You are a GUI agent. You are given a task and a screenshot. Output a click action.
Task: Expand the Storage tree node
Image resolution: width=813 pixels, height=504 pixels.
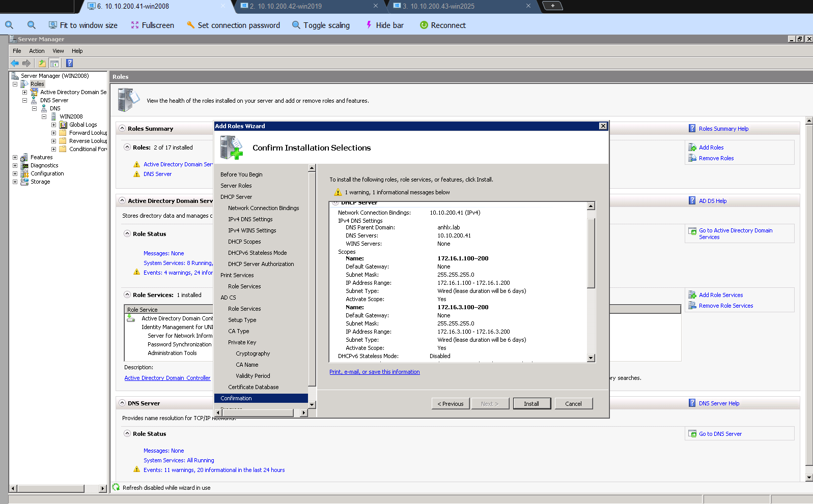coord(15,182)
